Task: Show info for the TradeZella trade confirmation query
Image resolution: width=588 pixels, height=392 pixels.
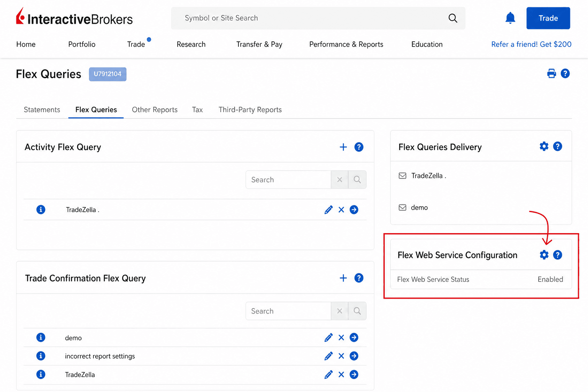Action: point(41,374)
